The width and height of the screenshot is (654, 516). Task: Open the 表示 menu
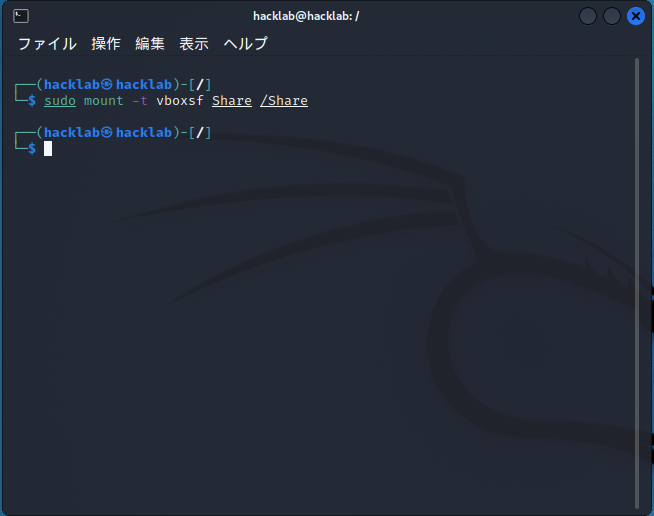pyautogui.click(x=194, y=44)
